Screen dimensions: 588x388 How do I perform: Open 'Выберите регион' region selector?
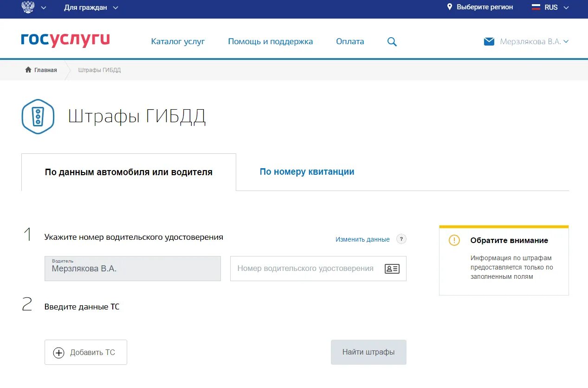(485, 7)
